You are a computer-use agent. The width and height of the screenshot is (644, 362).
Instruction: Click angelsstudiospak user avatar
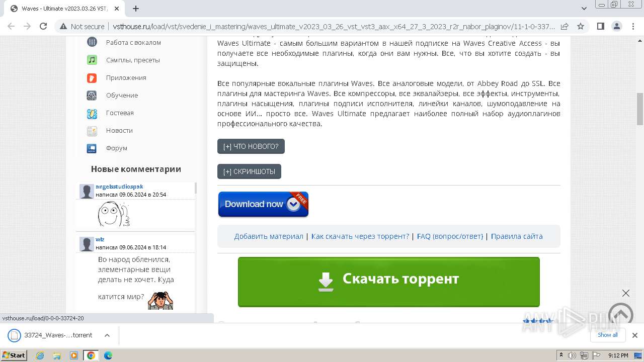click(87, 191)
